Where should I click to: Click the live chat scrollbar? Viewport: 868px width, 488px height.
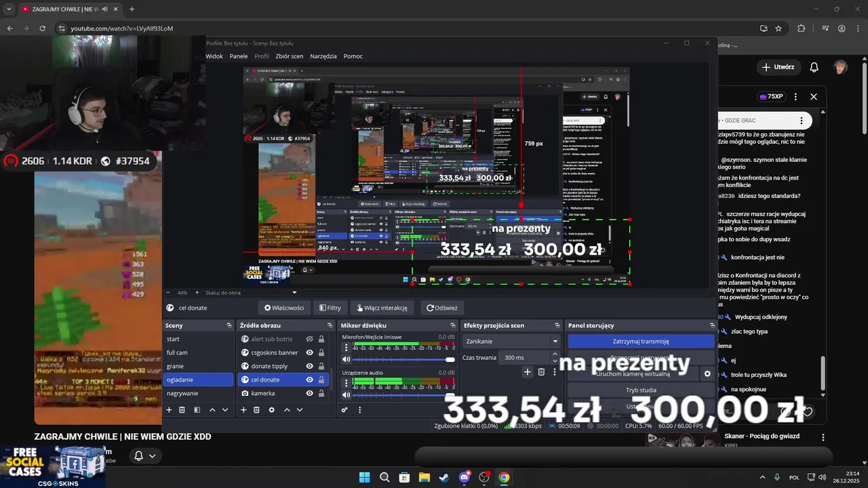click(x=823, y=373)
